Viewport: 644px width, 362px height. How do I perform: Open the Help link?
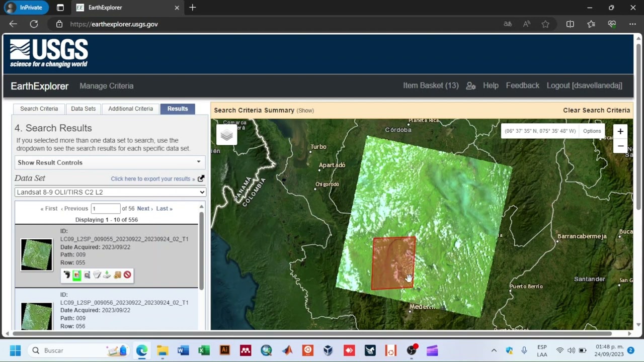tap(491, 86)
